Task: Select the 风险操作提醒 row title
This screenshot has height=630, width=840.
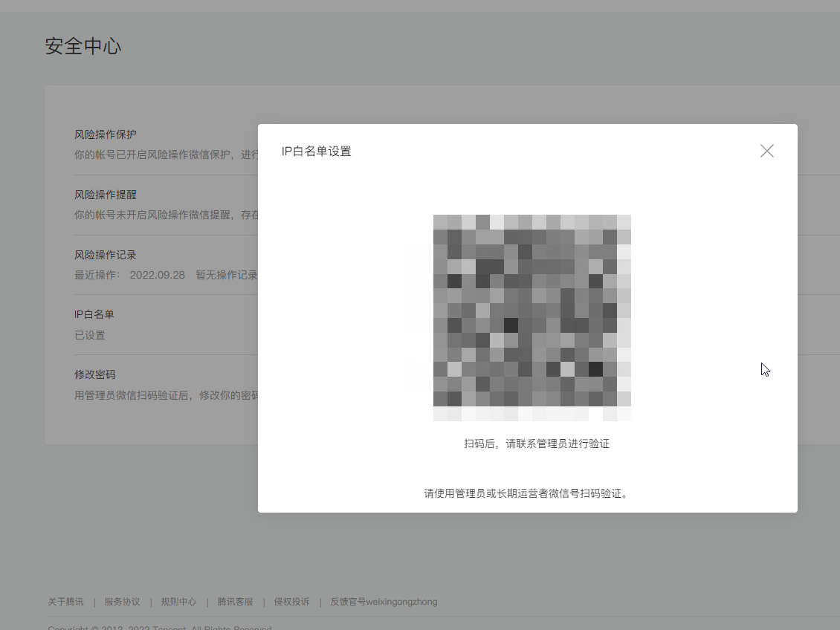Action: point(106,195)
